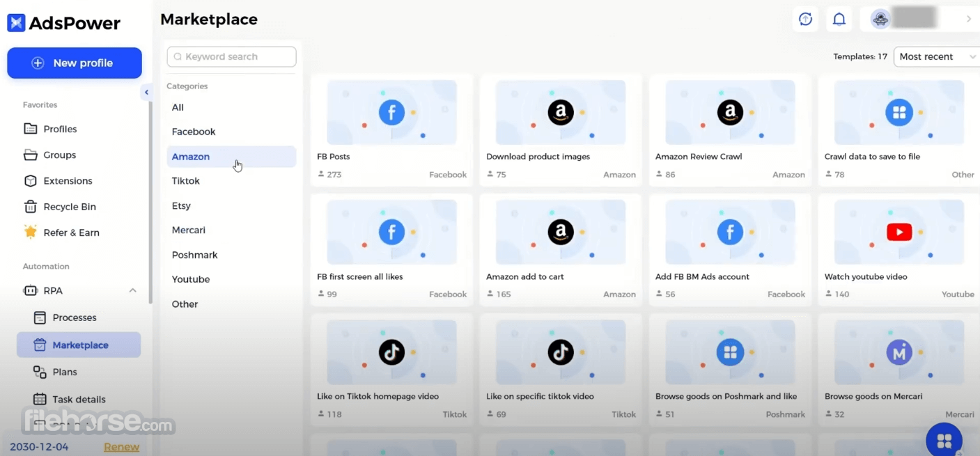Click the Watch youtube video icon

coord(899,233)
